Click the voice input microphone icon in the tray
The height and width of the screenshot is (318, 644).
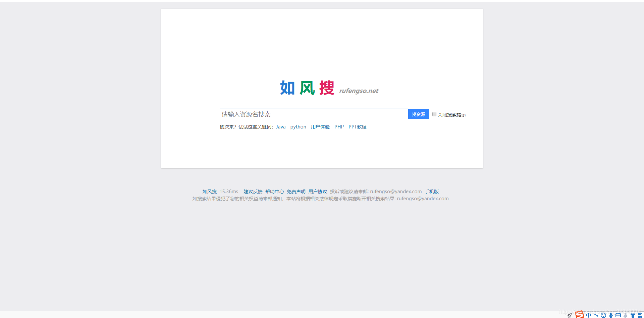[x=611, y=315]
